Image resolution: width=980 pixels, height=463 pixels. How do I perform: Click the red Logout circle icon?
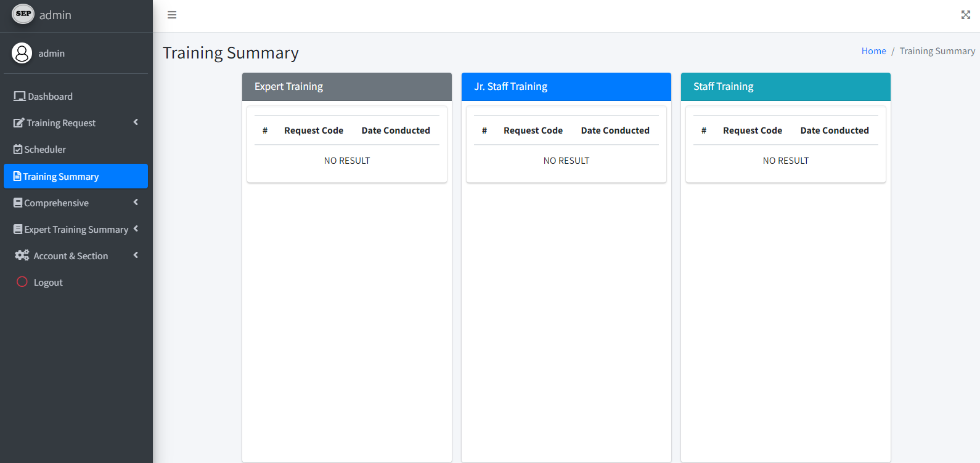click(x=22, y=282)
